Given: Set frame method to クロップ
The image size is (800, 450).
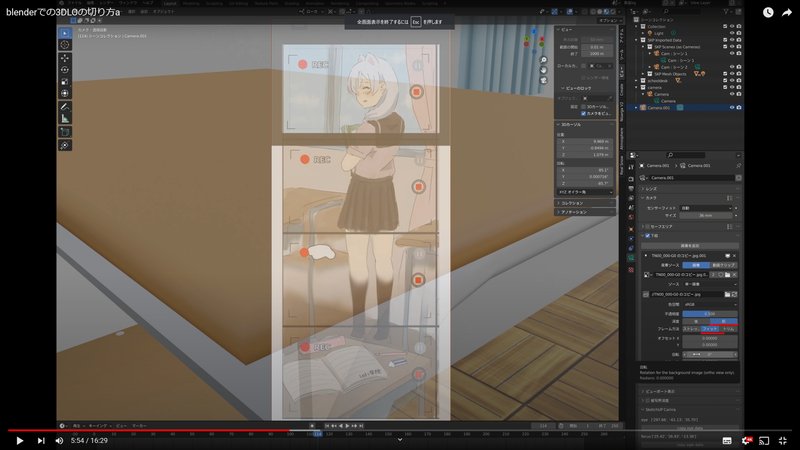Looking at the screenshot, I should (729, 329).
